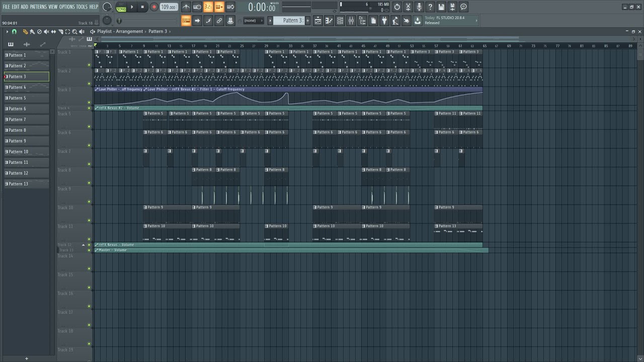This screenshot has width=644, height=362.
Task: Select the playlist Mute tool
Action: click(46, 32)
